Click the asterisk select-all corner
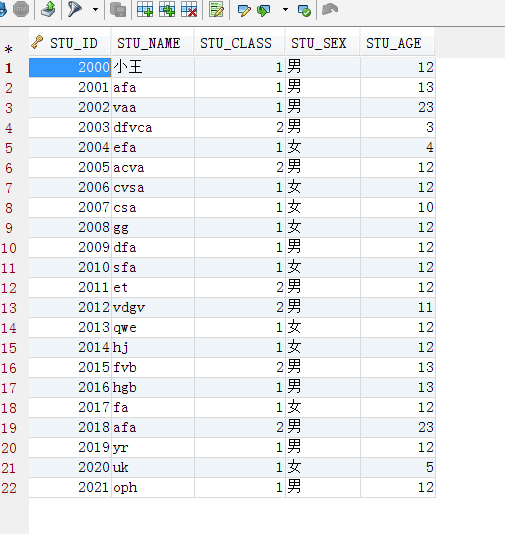 pos(9,50)
